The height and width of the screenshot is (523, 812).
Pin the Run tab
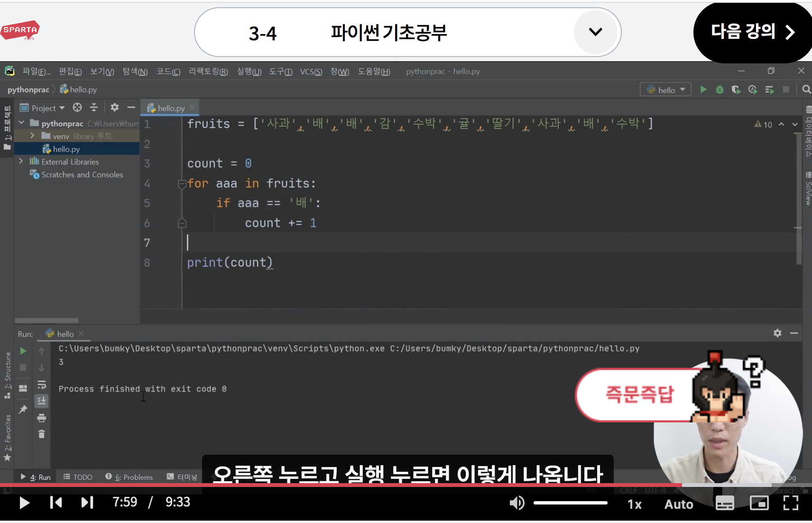pyautogui.click(x=23, y=409)
